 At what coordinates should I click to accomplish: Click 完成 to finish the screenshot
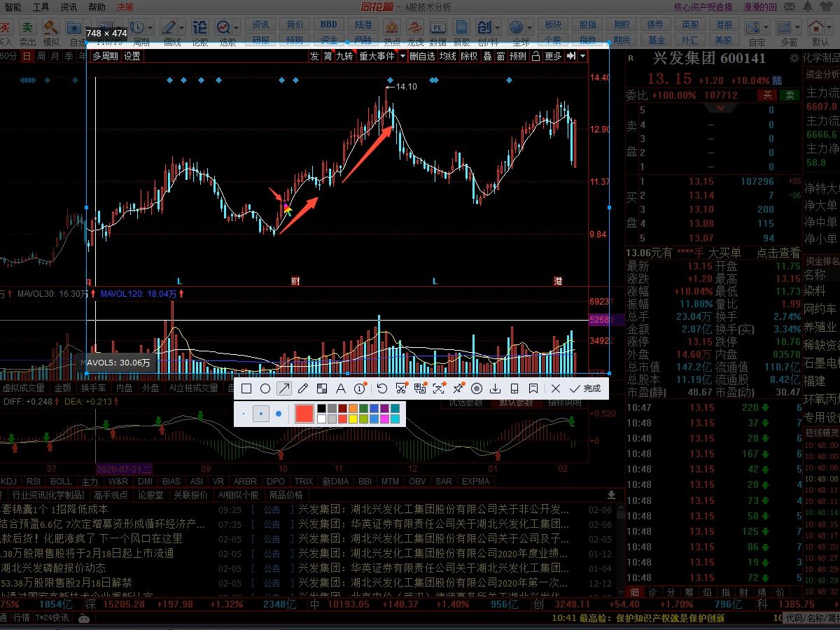(585, 388)
